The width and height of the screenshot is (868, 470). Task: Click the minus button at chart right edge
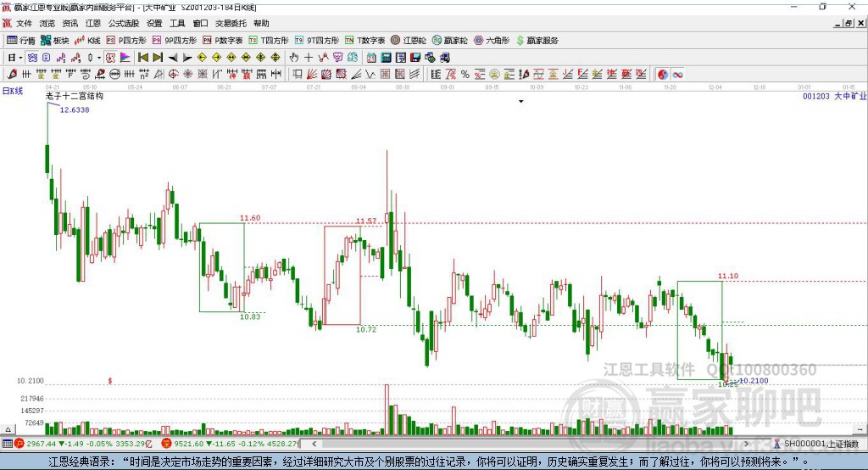pos(860,429)
